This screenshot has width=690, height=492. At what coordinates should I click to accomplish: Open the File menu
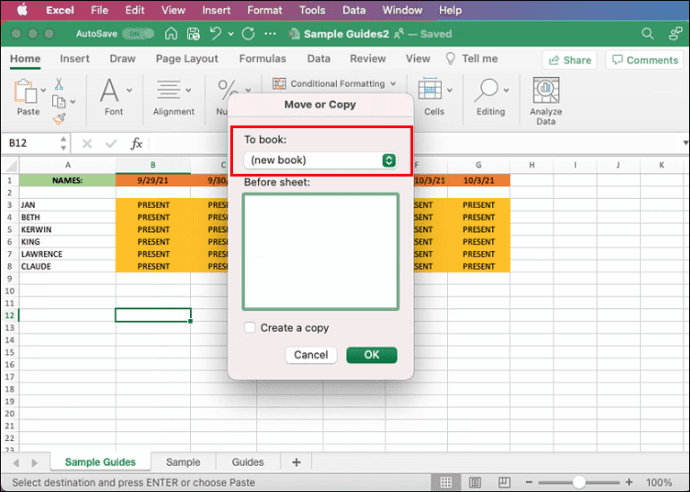click(x=99, y=10)
